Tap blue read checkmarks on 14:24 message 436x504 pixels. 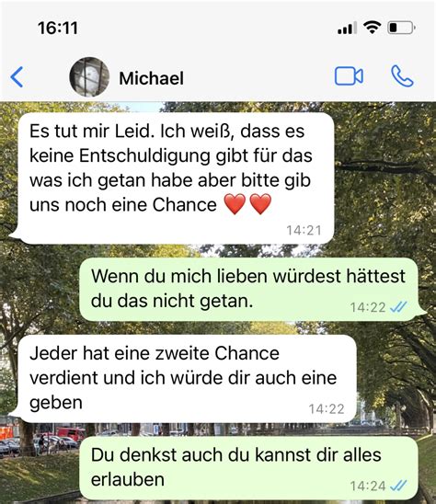pos(398,486)
